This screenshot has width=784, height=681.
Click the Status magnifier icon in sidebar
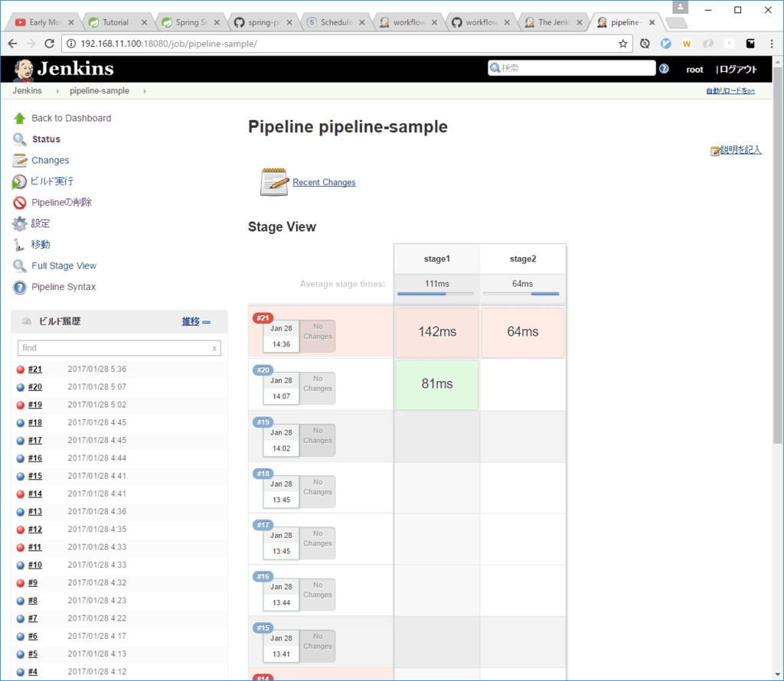click(x=19, y=139)
